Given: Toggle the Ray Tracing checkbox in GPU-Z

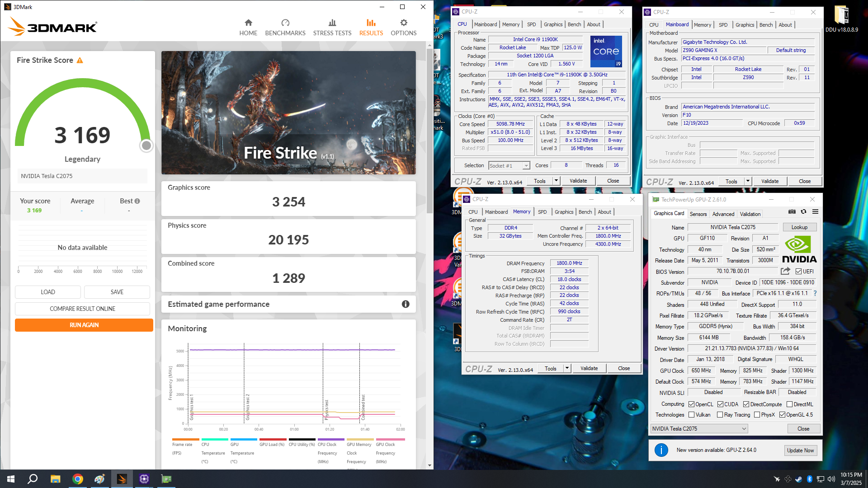Looking at the screenshot, I should pyautogui.click(x=720, y=415).
